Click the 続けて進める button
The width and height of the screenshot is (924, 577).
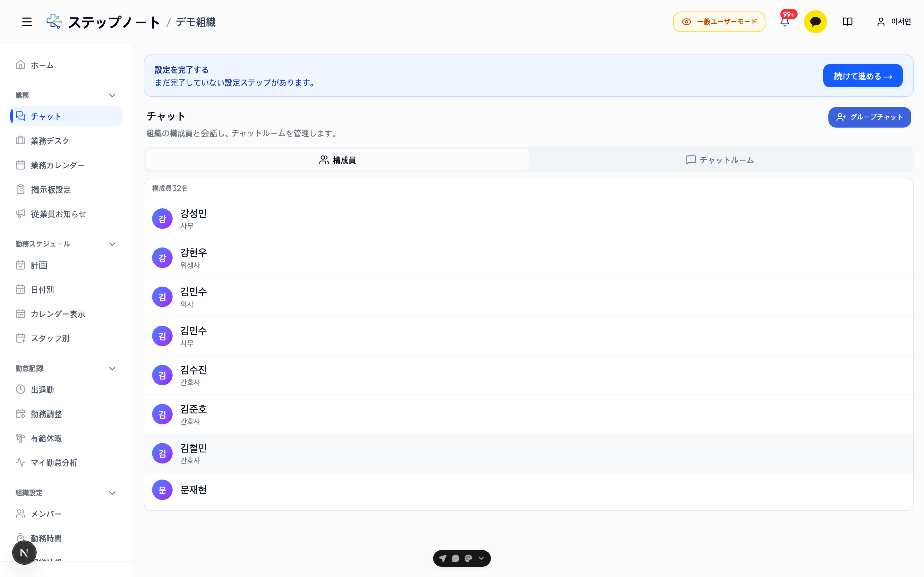pos(862,76)
